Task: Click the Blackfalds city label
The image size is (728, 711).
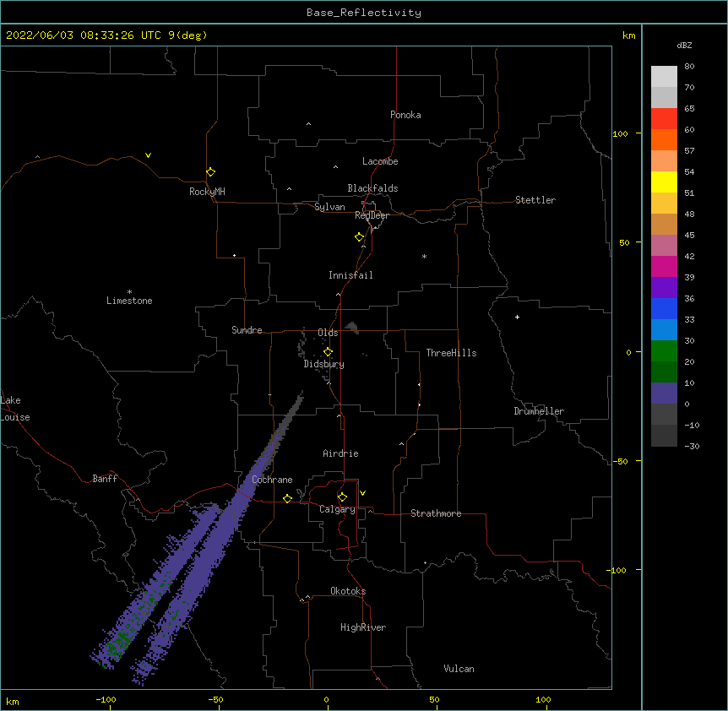Action: (x=372, y=188)
